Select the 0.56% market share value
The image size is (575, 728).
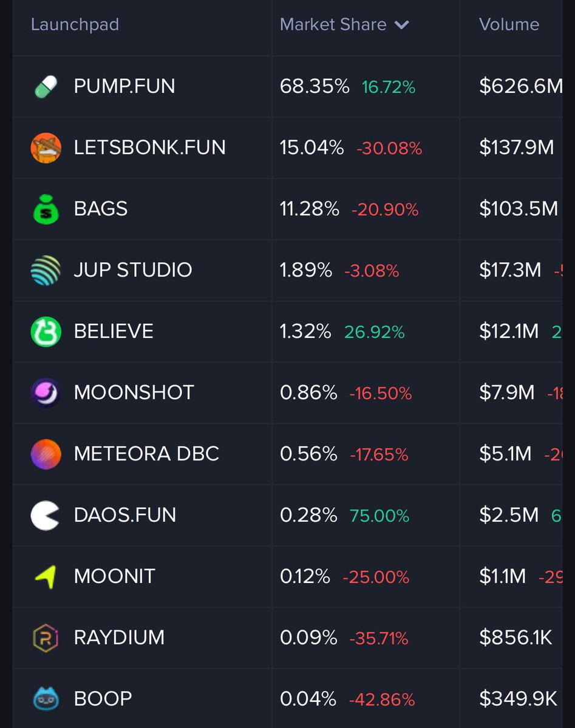point(308,454)
